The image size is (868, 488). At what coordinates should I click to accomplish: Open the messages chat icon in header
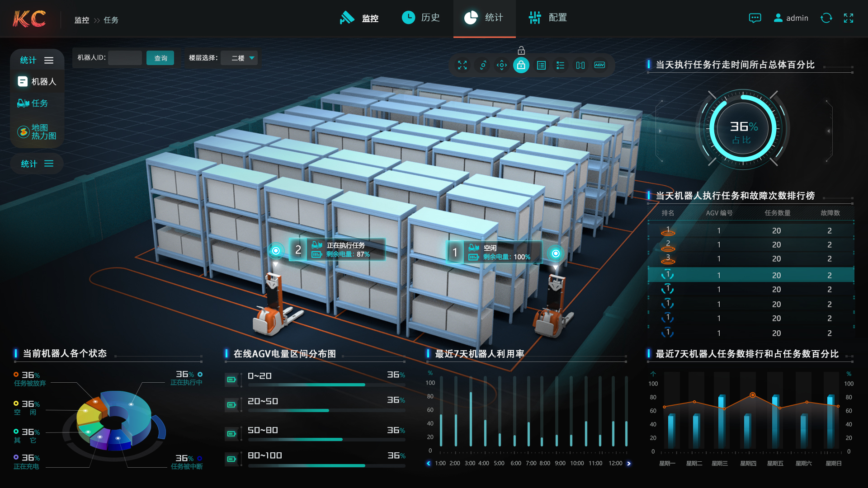755,18
